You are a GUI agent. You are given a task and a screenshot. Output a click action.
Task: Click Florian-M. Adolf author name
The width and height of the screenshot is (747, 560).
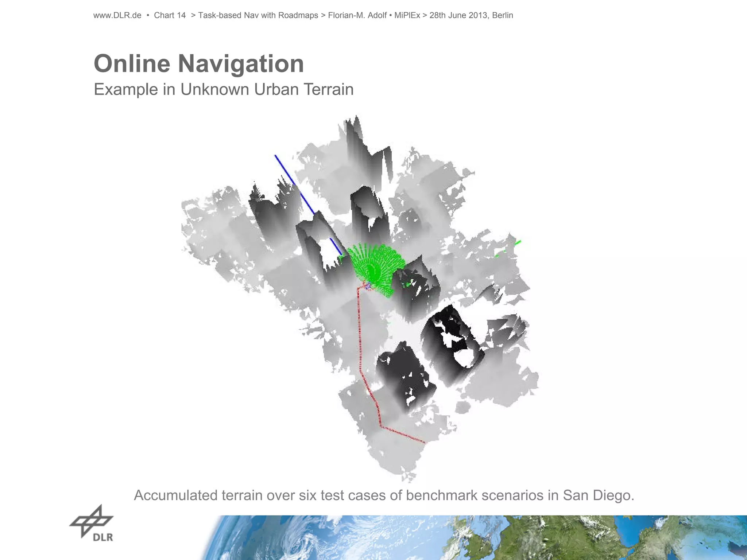[x=357, y=15]
